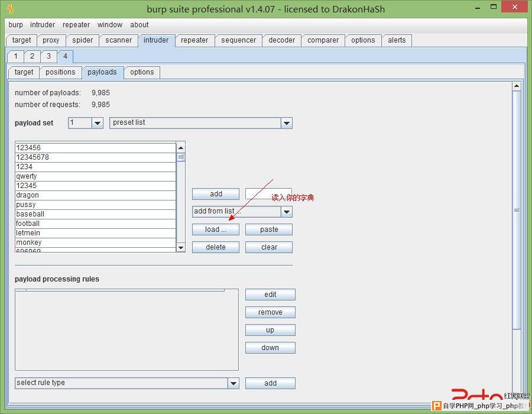Select payload monkey in the list
Screen dimensions: 532x414
click(96, 243)
